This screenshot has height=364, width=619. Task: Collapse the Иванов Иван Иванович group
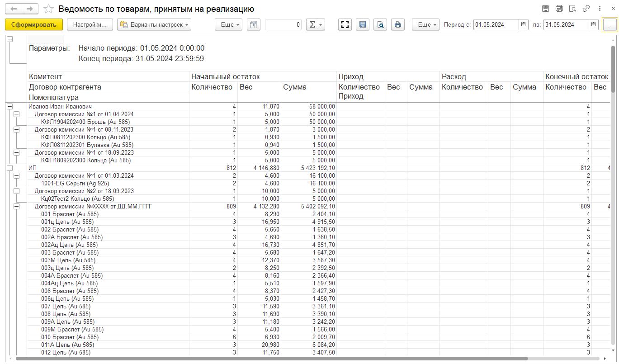click(9, 106)
